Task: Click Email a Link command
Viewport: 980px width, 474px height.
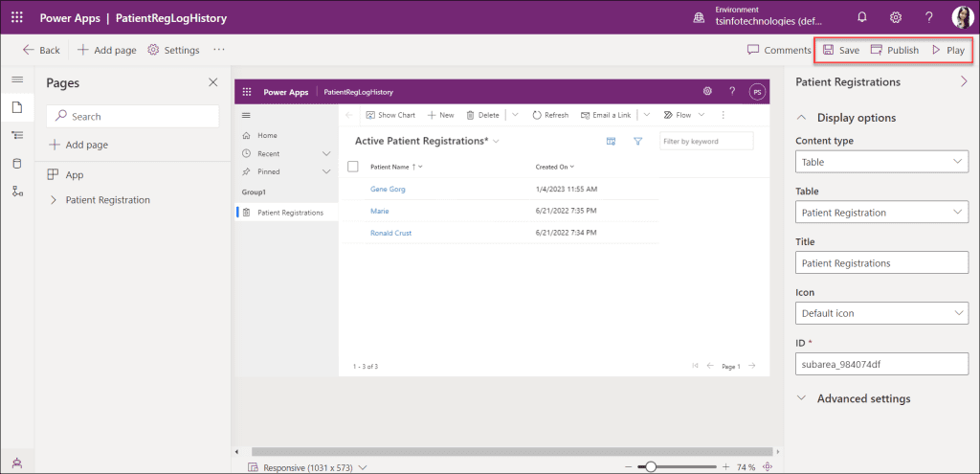Action: (x=606, y=115)
